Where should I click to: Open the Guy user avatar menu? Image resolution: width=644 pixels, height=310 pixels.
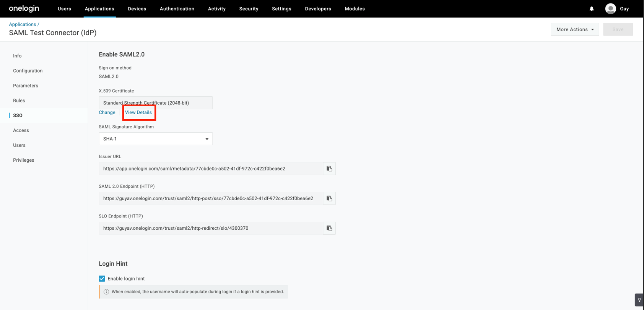(x=611, y=8)
